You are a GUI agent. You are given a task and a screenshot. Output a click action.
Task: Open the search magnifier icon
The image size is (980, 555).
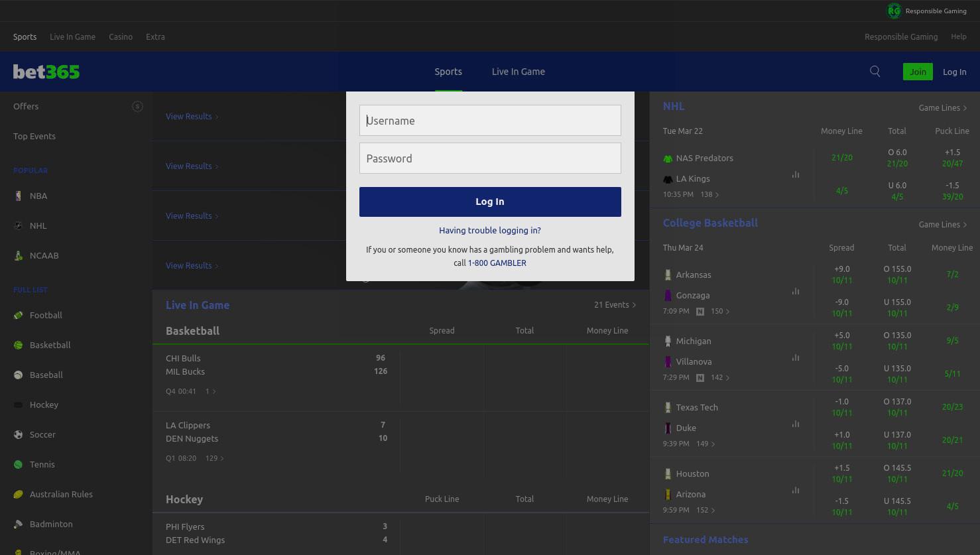coord(875,72)
